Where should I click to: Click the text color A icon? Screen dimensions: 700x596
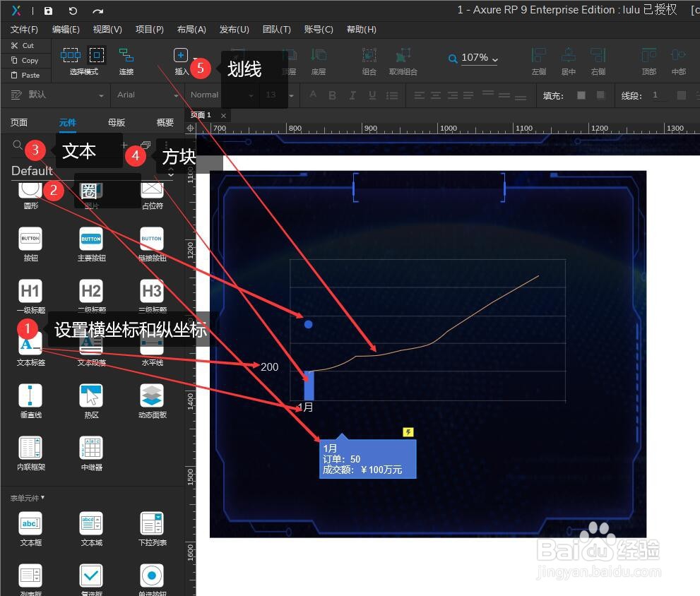[x=313, y=94]
